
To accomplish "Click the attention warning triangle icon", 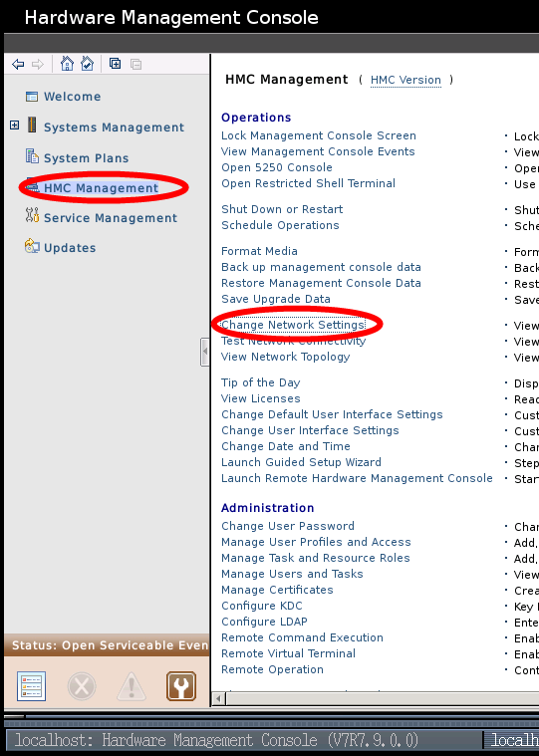I will click(x=132, y=685).
